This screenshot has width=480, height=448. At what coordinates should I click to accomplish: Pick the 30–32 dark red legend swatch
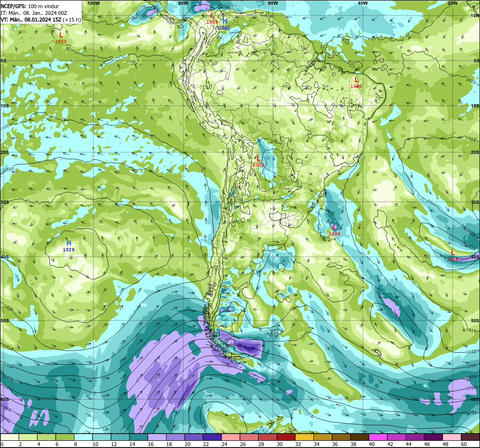click(286, 437)
